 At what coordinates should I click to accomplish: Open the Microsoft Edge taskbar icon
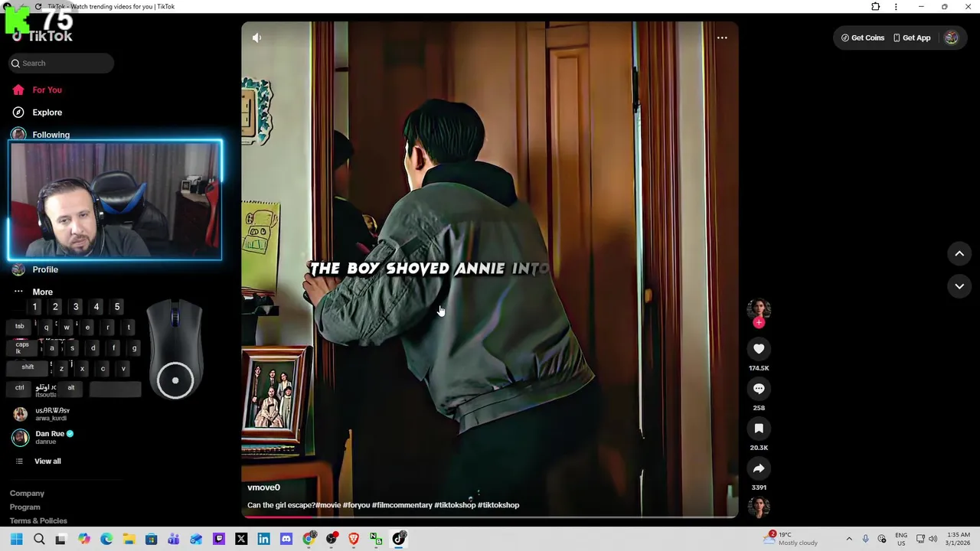[x=106, y=539]
